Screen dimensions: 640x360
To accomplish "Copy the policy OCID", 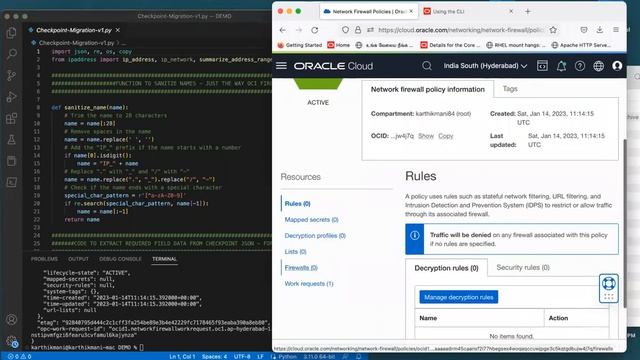I will [x=446, y=136].
